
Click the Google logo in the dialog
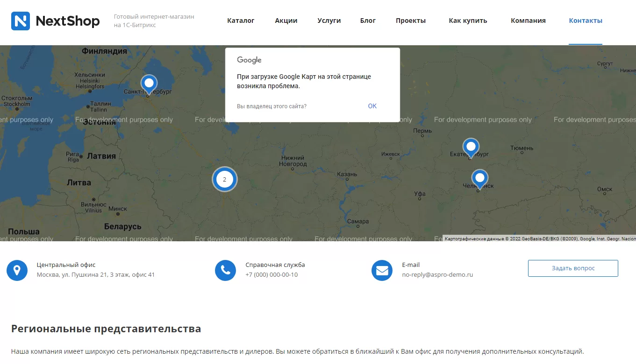[x=249, y=60]
